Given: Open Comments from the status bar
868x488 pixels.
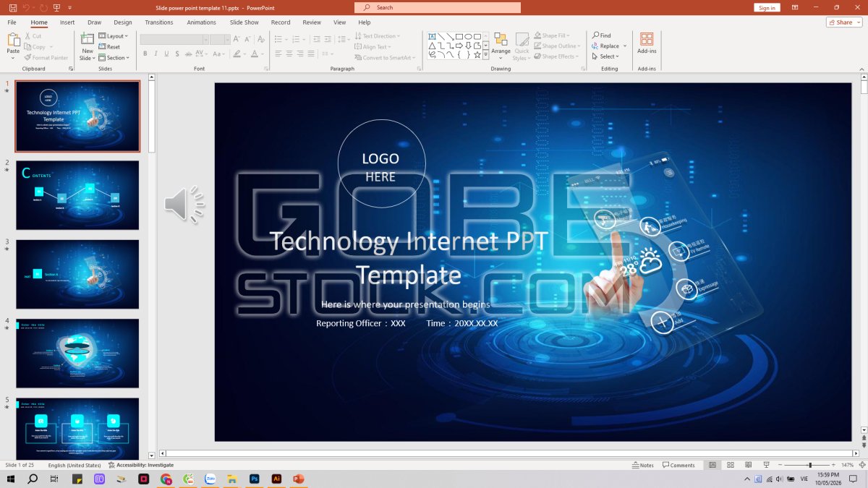Looking at the screenshot, I should point(678,465).
